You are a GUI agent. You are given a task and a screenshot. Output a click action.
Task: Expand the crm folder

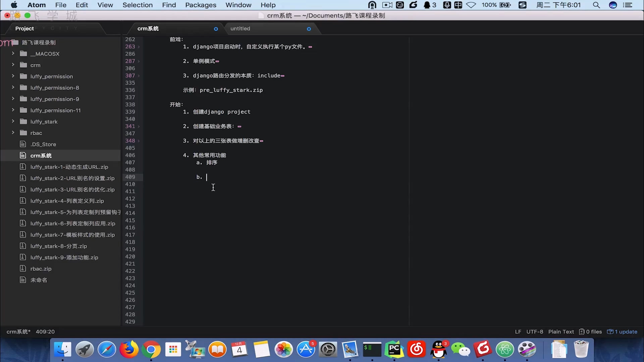13,65
